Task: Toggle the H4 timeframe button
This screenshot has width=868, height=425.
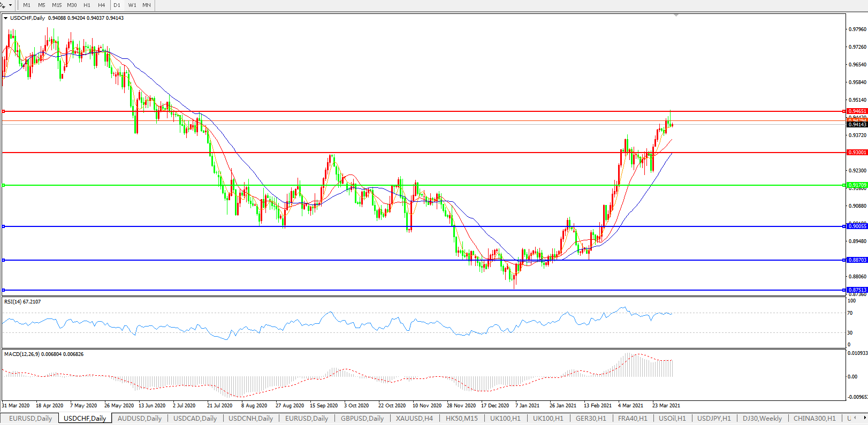Action: [x=101, y=5]
